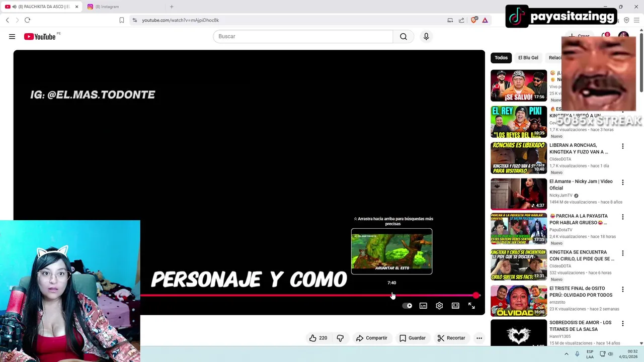This screenshot has height=362, width=644.
Task: Open options menu for KINGTEKA SE ENCUENTRA video
Action: pyautogui.click(x=622, y=253)
